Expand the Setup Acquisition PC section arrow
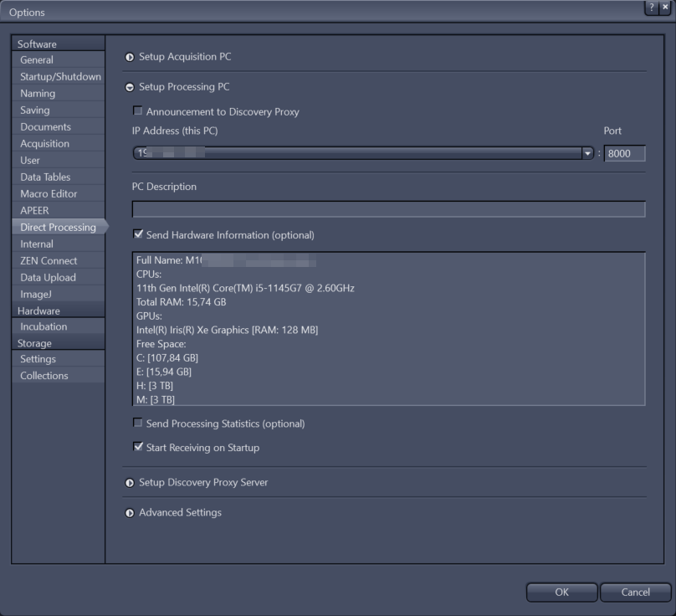Viewport: 676px width, 616px height. 130,56
